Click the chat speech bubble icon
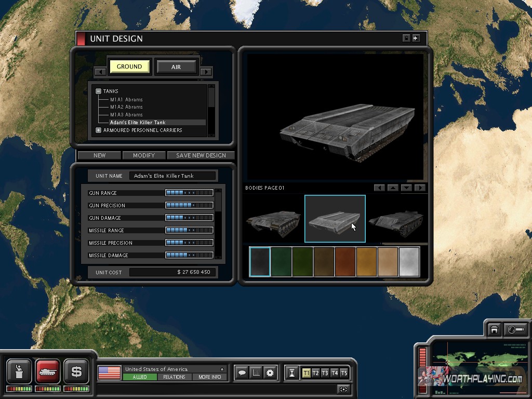Image resolution: width=532 pixels, height=399 pixels. (x=242, y=373)
